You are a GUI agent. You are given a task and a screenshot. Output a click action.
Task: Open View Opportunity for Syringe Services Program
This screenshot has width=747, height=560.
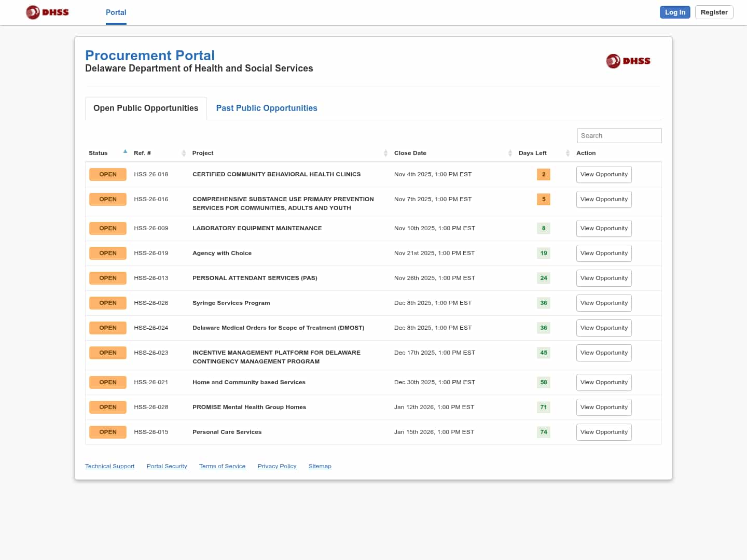604,303
